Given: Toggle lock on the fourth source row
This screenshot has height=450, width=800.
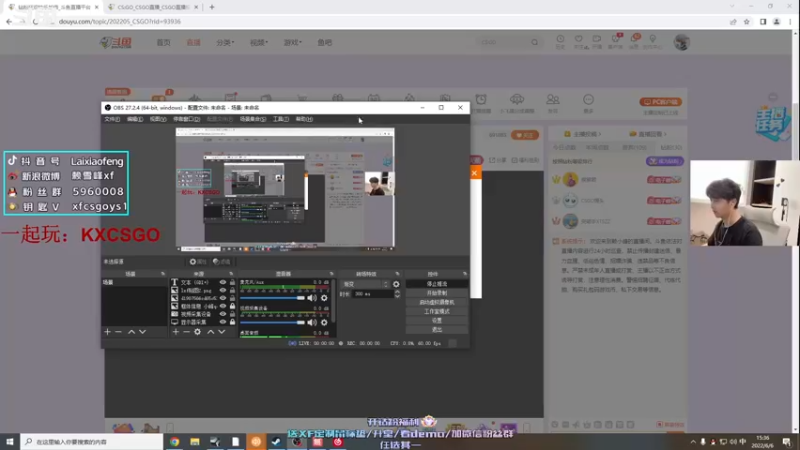Looking at the screenshot, I should tap(233, 306).
